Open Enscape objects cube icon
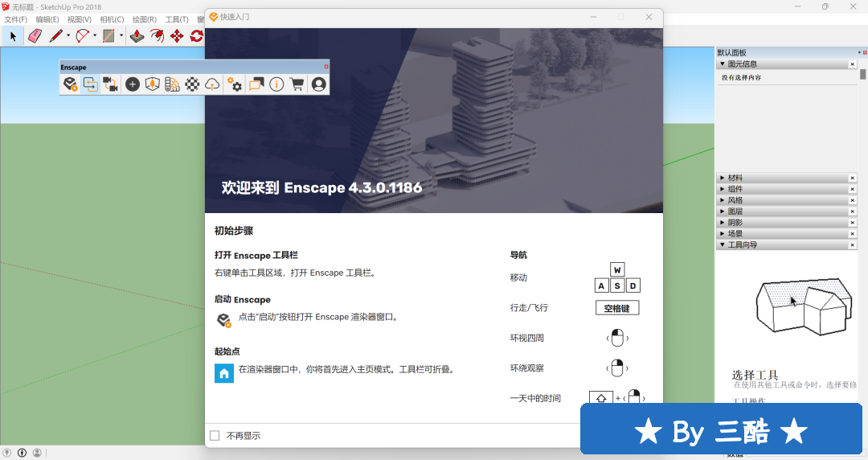The image size is (868, 460). 152,84
